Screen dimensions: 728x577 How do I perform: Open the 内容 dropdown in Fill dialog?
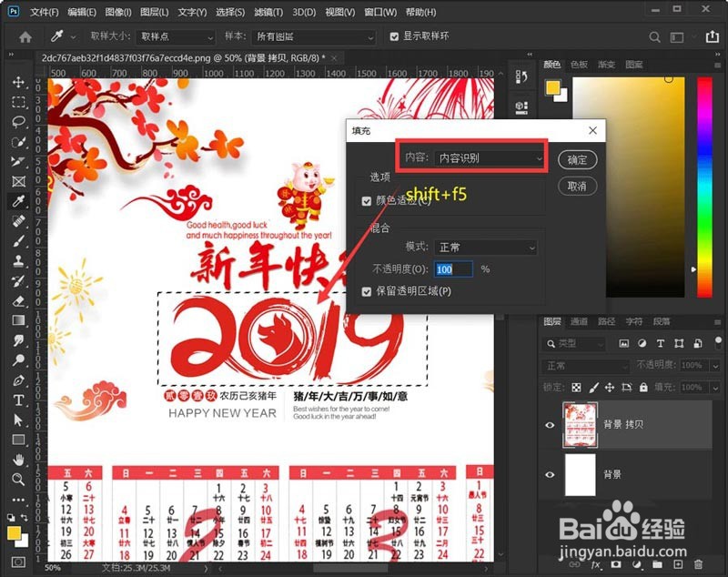click(490, 158)
